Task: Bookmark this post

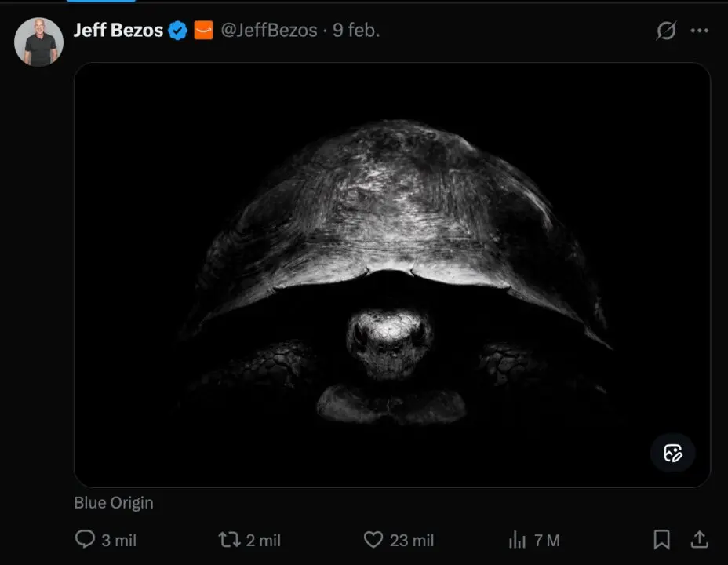Action: (661, 540)
